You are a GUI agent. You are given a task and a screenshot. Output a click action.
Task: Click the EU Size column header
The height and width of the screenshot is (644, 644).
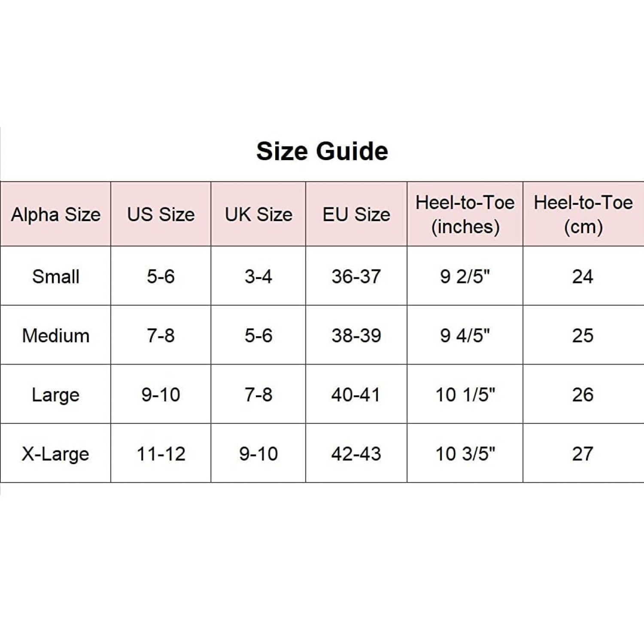[356, 214]
